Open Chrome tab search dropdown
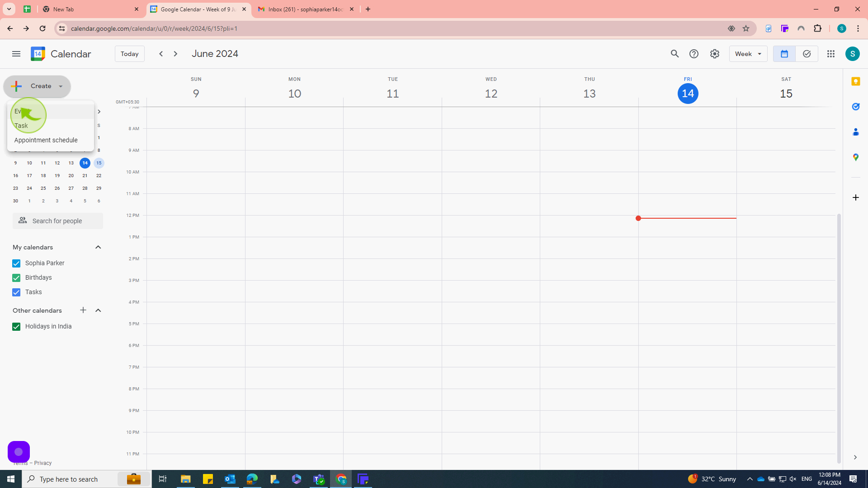868x488 pixels. coord(9,9)
